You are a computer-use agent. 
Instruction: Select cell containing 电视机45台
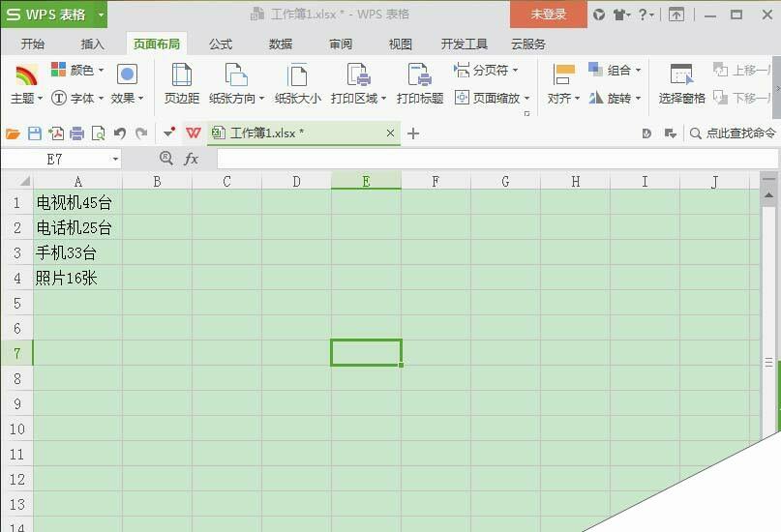click(77, 202)
